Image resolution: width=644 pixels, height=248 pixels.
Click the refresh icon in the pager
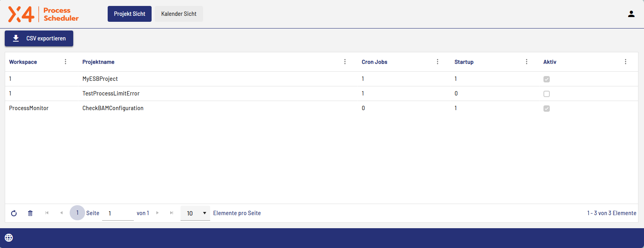[14, 213]
